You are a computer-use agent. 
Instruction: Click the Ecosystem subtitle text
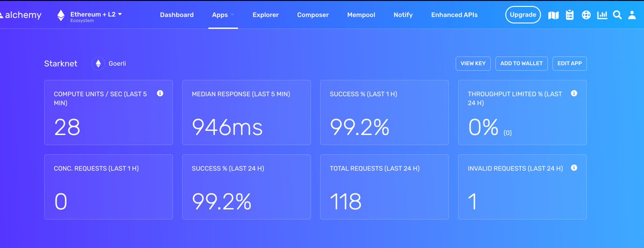click(81, 20)
